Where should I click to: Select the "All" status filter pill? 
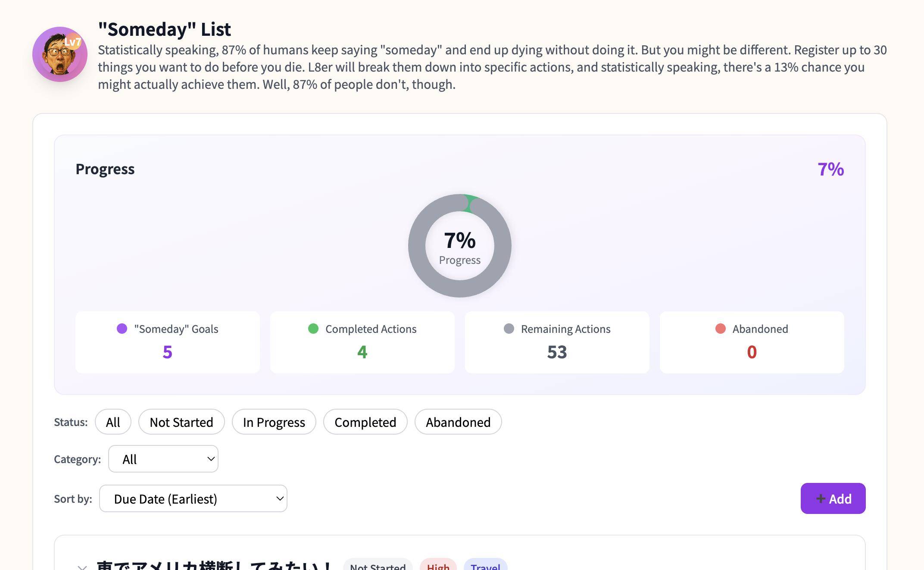(113, 422)
